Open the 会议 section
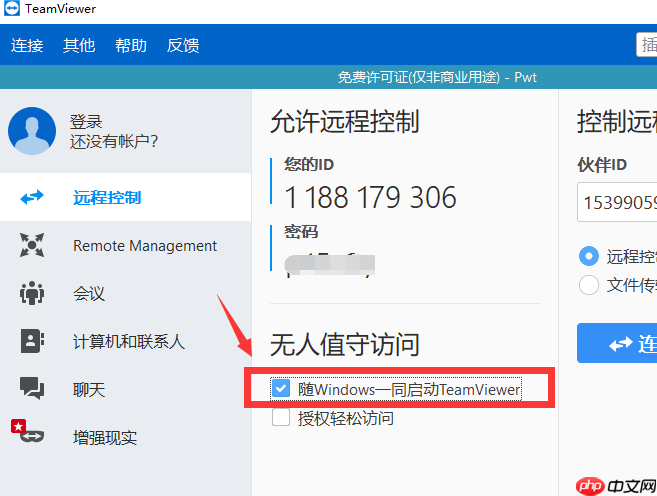 (x=125, y=293)
